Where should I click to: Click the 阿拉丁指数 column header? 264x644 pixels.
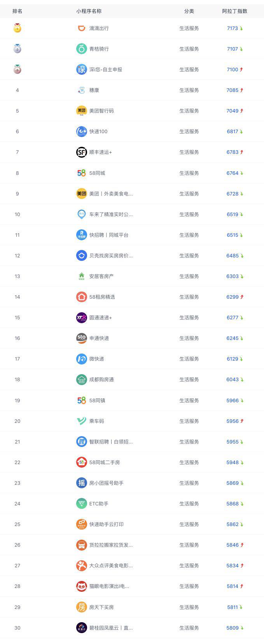[234, 11]
